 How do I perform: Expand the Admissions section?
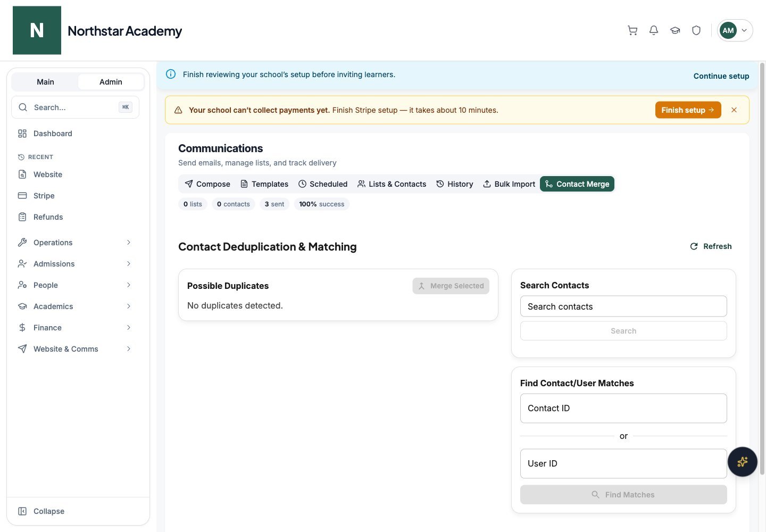[x=75, y=264]
